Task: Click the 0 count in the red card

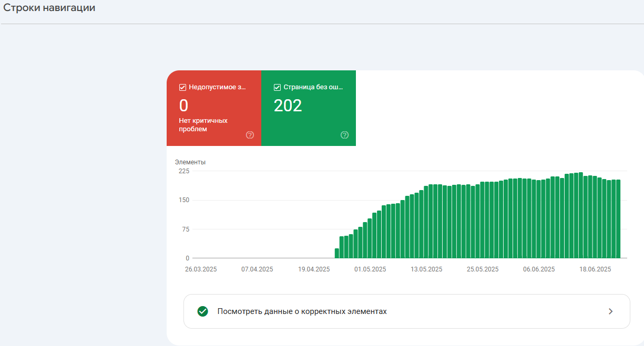Action: (183, 106)
